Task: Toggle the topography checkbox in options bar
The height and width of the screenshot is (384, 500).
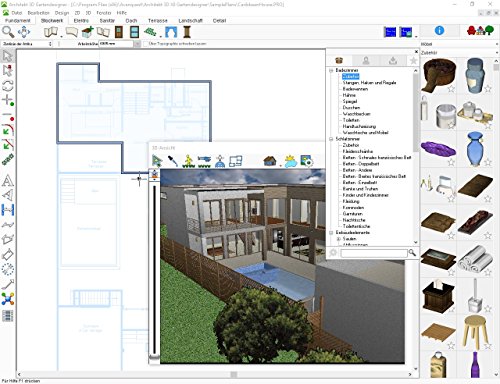Action: [x=146, y=44]
